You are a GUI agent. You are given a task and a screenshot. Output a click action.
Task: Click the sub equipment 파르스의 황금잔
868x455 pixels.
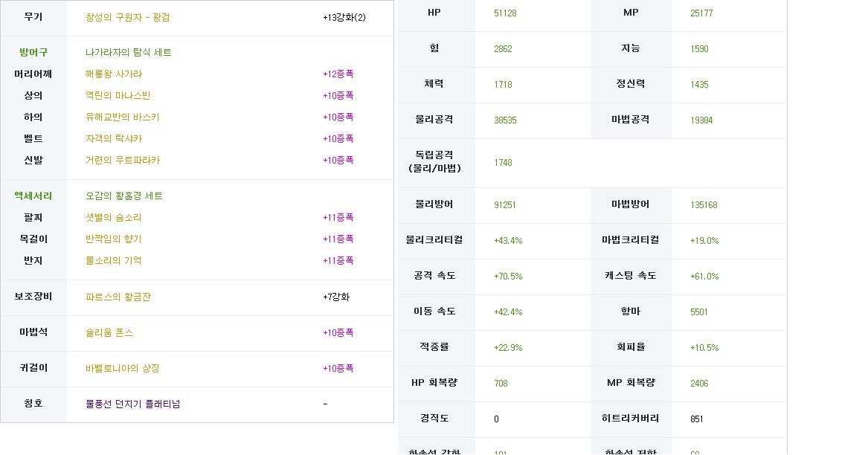point(118,297)
